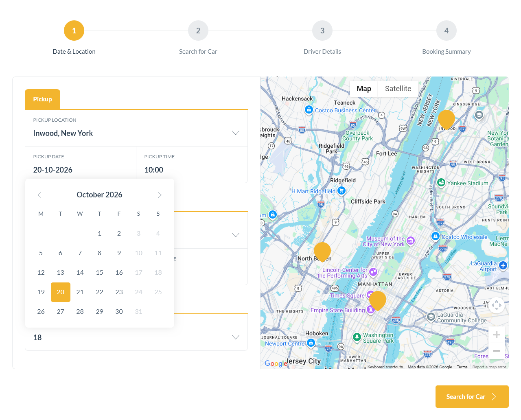This screenshot has width=521, height=420.
Task: Click the map zoom out minus button
Action: point(496,351)
